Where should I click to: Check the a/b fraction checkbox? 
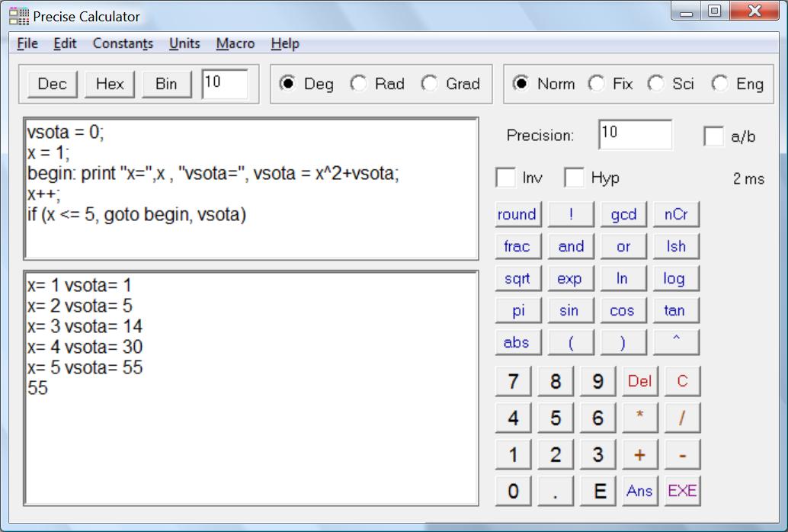[x=714, y=136]
